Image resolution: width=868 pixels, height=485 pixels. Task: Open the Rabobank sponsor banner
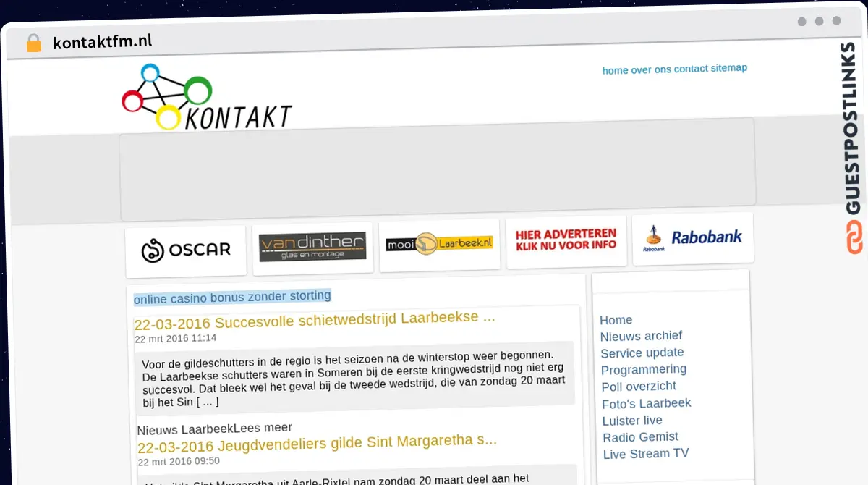(x=692, y=237)
